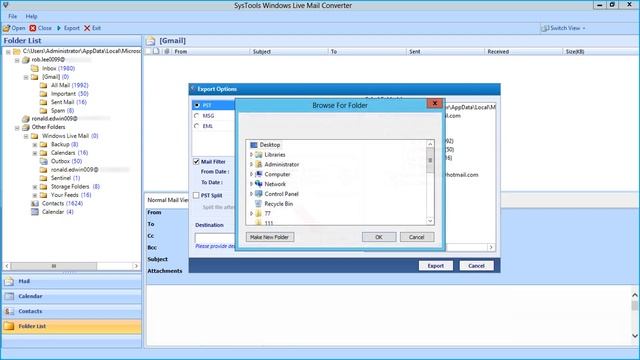Click the rob.lee009 account icon
The height and width of the screenshot is (360, 640).
pyautogui.click(x=26, y=60)
